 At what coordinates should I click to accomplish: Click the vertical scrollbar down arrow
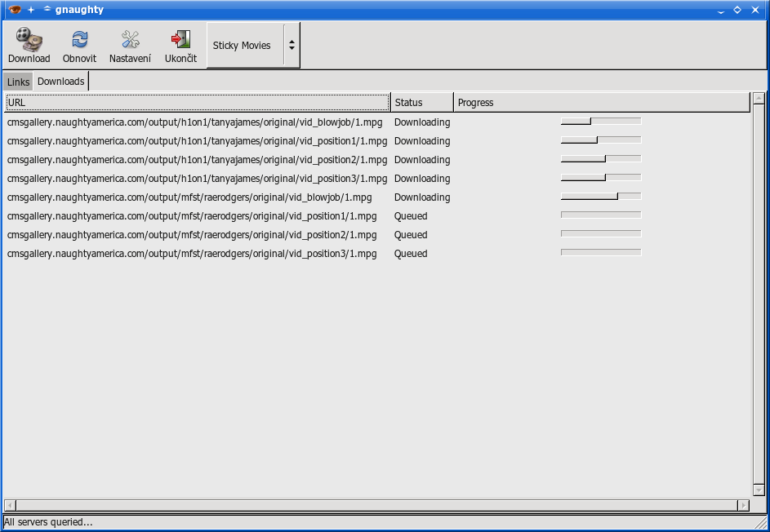point(759,490)
